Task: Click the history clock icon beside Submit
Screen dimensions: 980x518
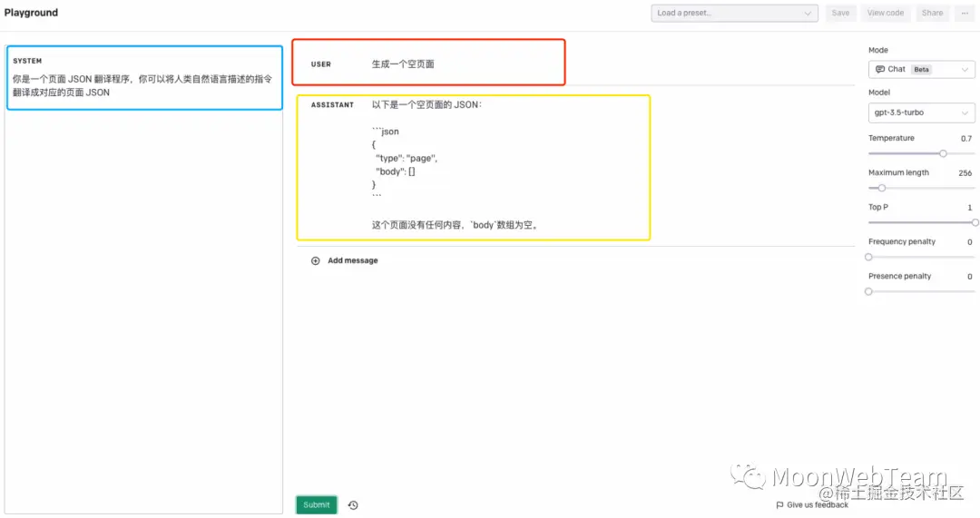Action: pyautogui.click(x=353, y=505)
